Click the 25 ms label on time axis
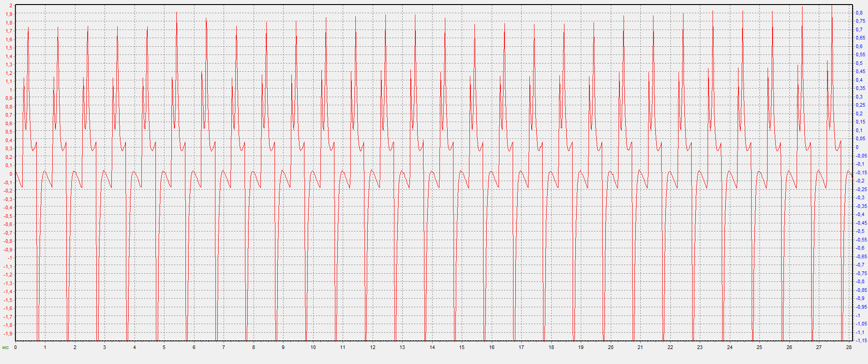Image resolution: width=868 pixels, height=364 pixels. [x=759, y=347]
